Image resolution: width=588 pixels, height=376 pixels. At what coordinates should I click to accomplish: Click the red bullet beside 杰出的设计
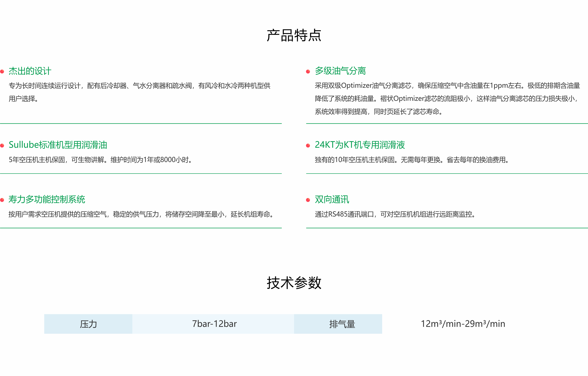2,72
